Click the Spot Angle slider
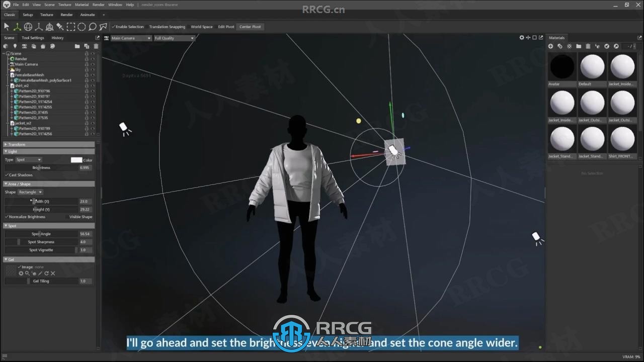 click(x=41, y=234)
